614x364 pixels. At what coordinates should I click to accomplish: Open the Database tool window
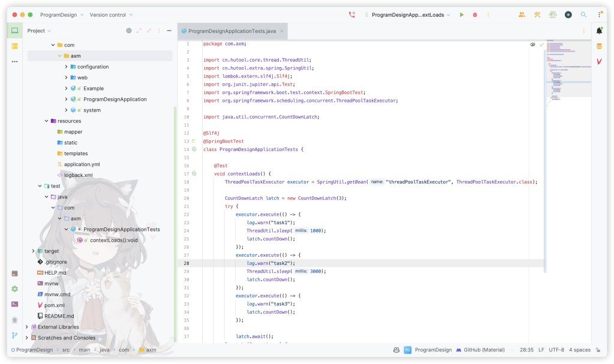pos(598,46)
